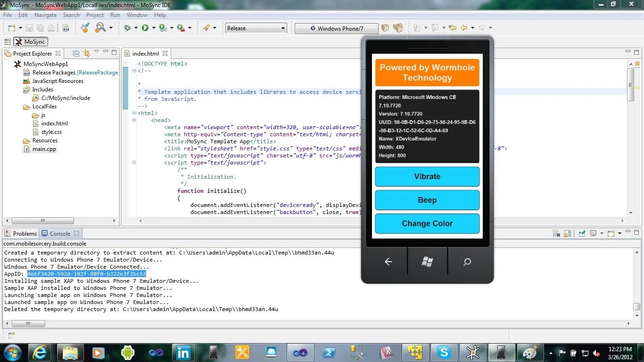Click the External Tools run icon
Screen dimensions: 644x362
[181, 28]
